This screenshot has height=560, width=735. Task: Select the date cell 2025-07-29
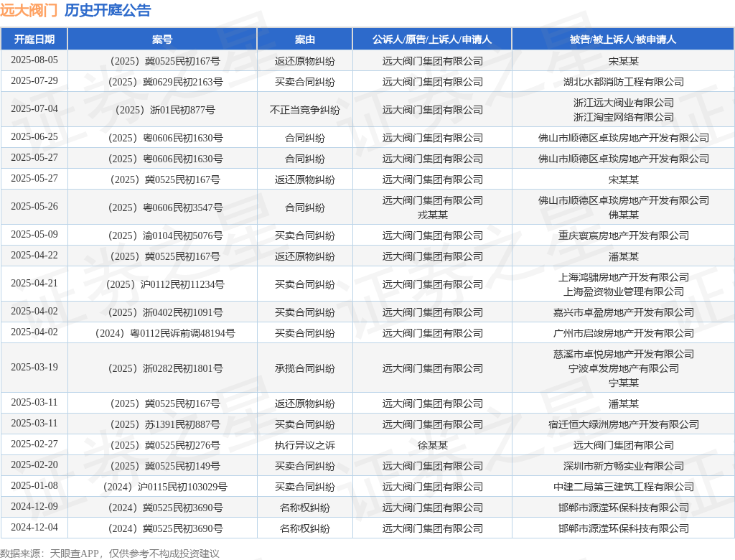coord(34,80)
